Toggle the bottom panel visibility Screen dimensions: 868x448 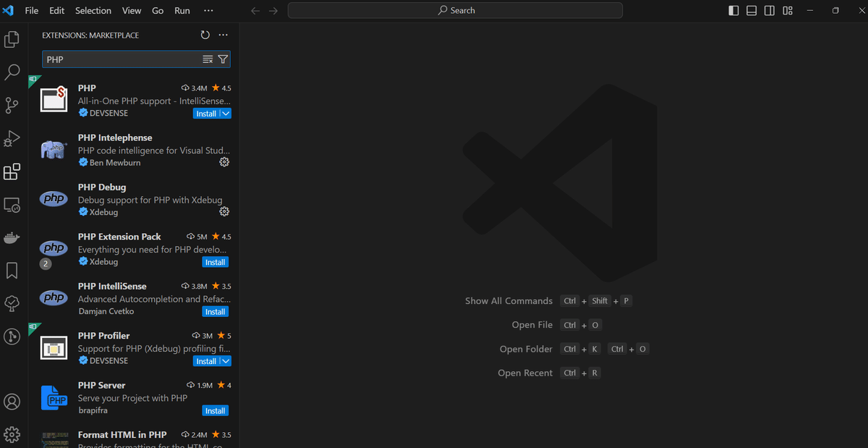coord(752,11)
